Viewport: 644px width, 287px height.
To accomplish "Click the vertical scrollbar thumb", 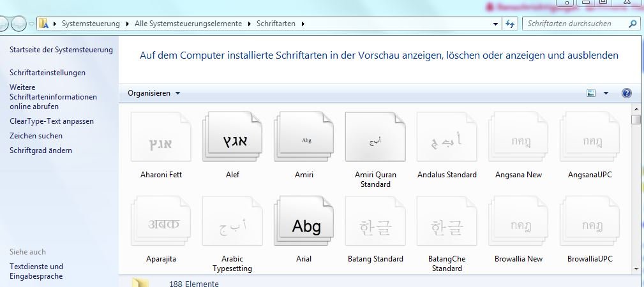I will [x=636, y=119].
